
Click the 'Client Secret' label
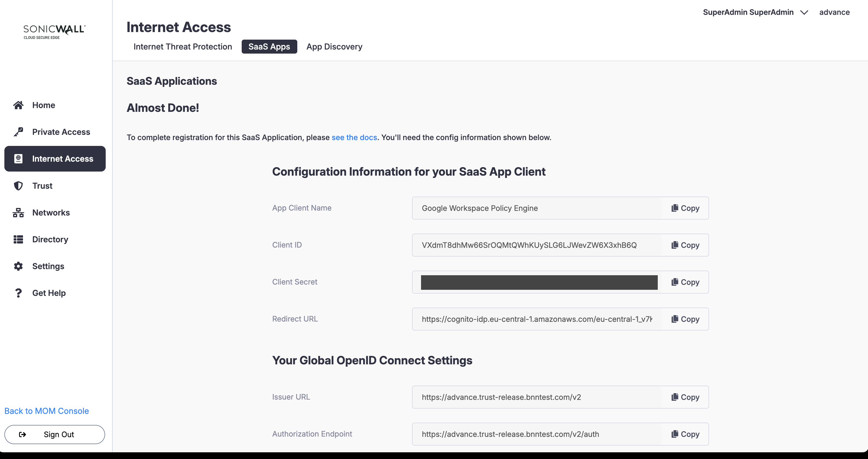(295, 282)
